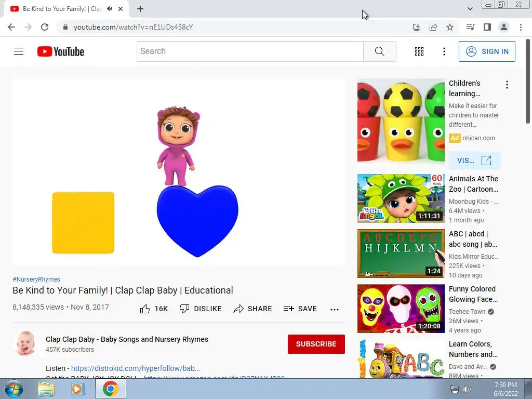Open File Explorer from taskbar
Image resolution: width=532 pixels, height=399 pixels.
pos(46,389)
